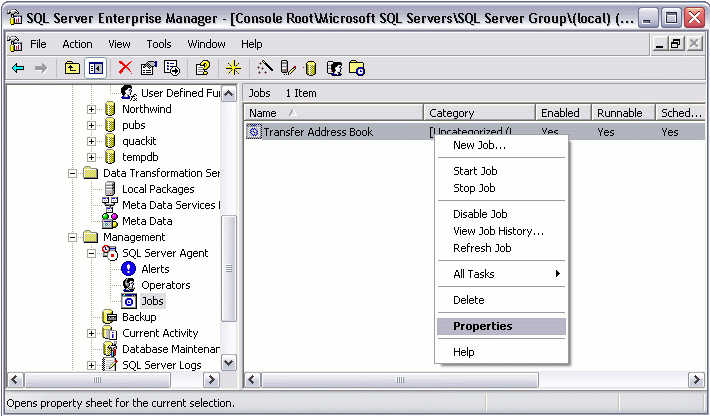Select Alerts under SQL Server Agent
The image size is (710, 416).
154,269
